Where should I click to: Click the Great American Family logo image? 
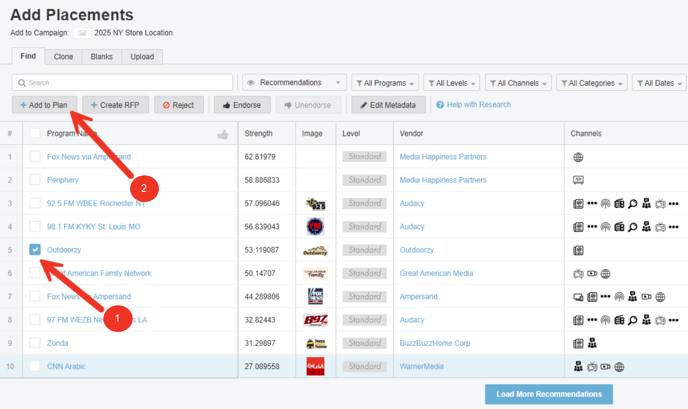coord(315,273)
